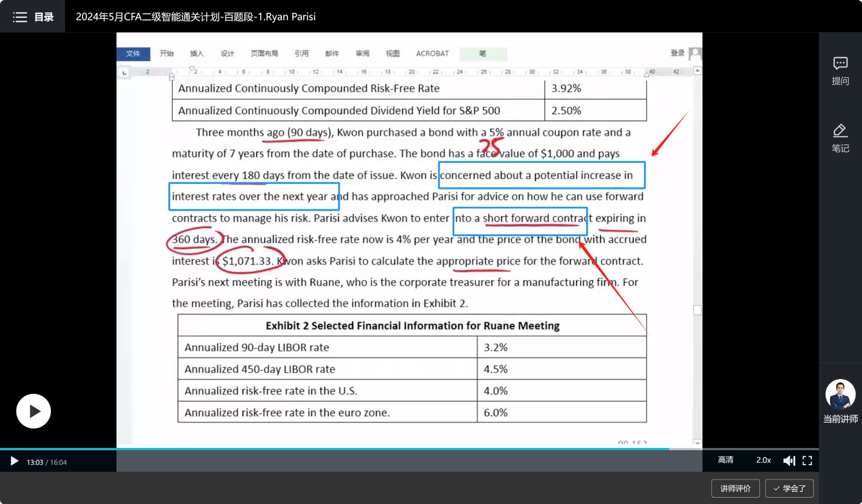Switch to the 插入 ribbon tab

coord(197,53)
